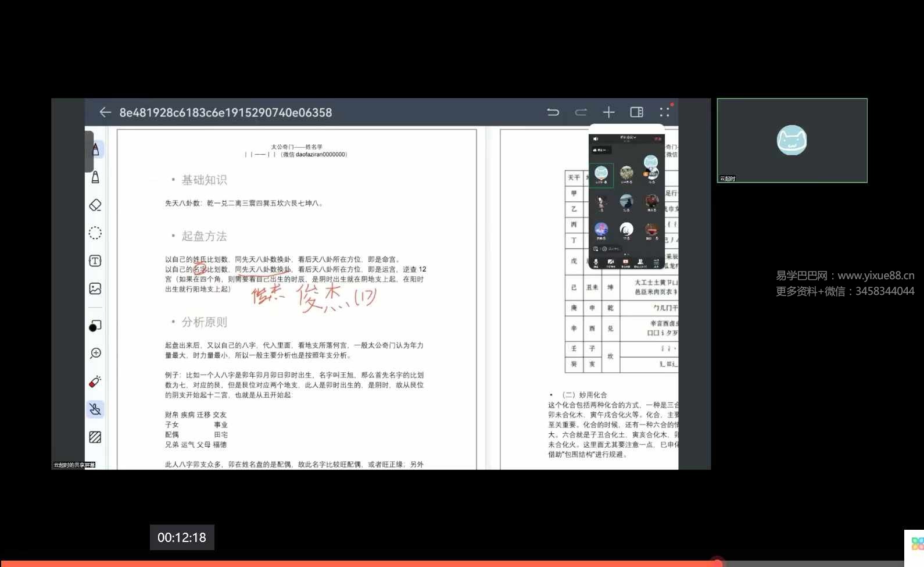The width and height of the screenshot is (924, 567).
Task: Choose the eraser tool
Action: (95, 205)
